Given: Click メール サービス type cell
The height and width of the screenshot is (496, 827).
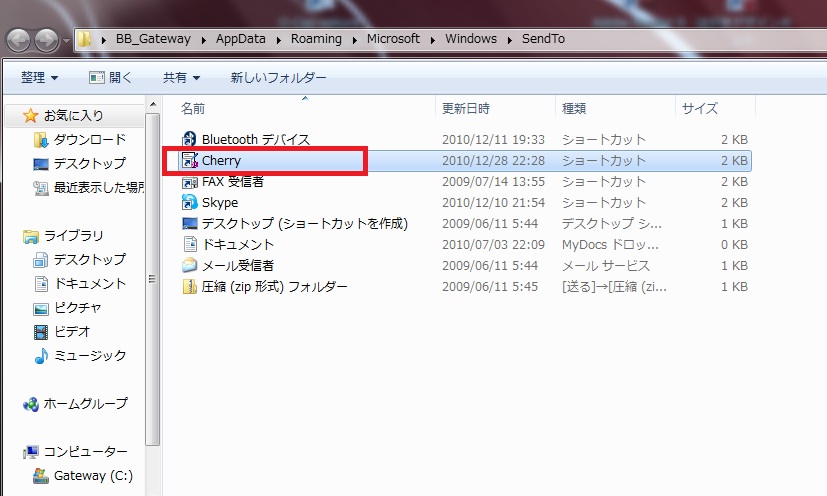Looking at the screenshot, I should (605, 265).
